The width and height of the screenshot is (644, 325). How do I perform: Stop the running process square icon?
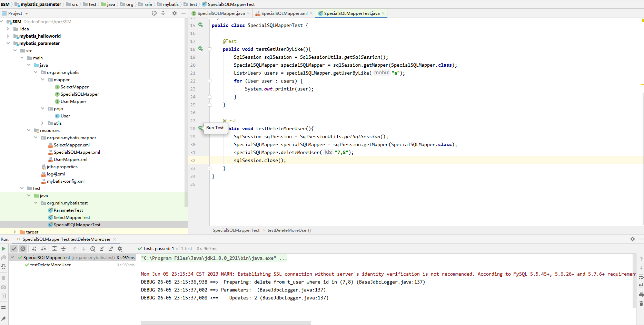(3, 278)
